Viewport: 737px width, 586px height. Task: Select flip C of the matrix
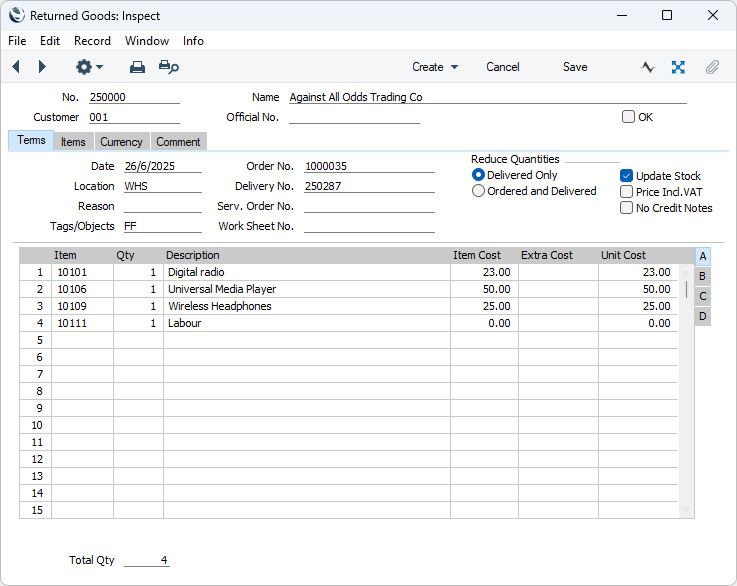pos(703,296)
